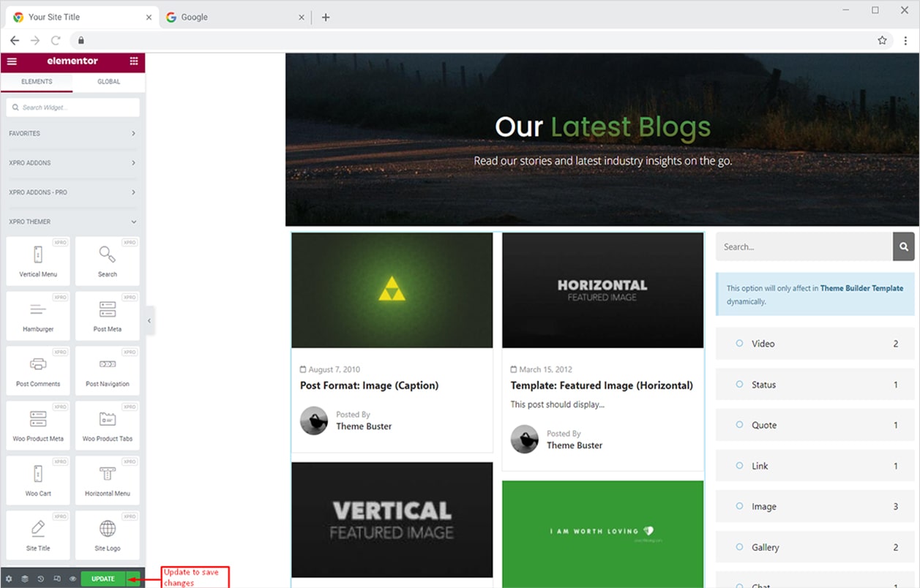Viewport: 920px width, 588px height.
Task: Select the Vertical Menu widget
Action: click(38, 260)
